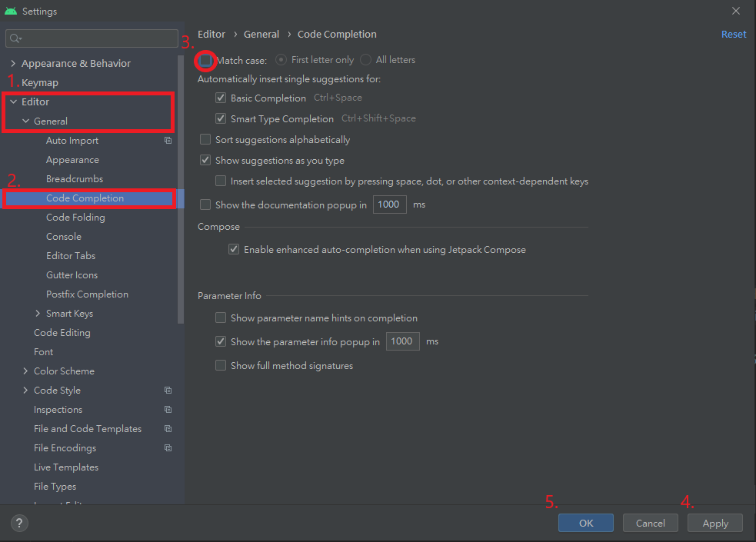756x542 pixels.
Task: Click the File Encodings project-level copy icon
Action: click(168, 448)
